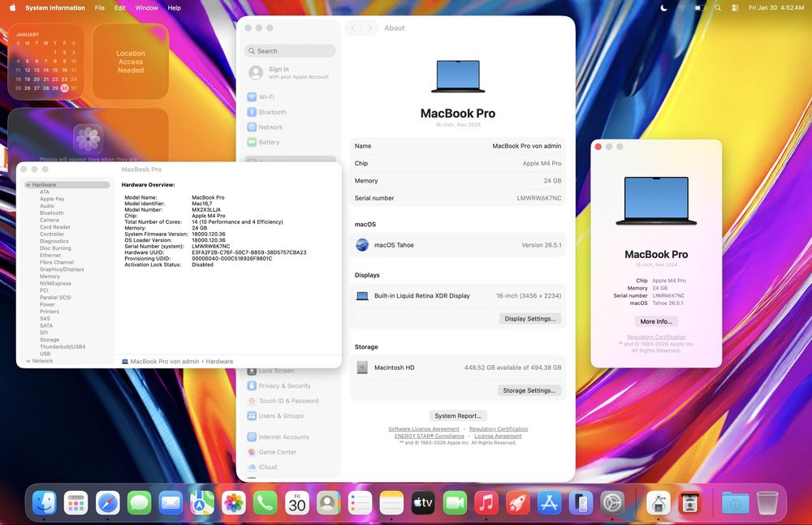
Task: Go back in System Settings navigation
Action: (x=353, y=28)
